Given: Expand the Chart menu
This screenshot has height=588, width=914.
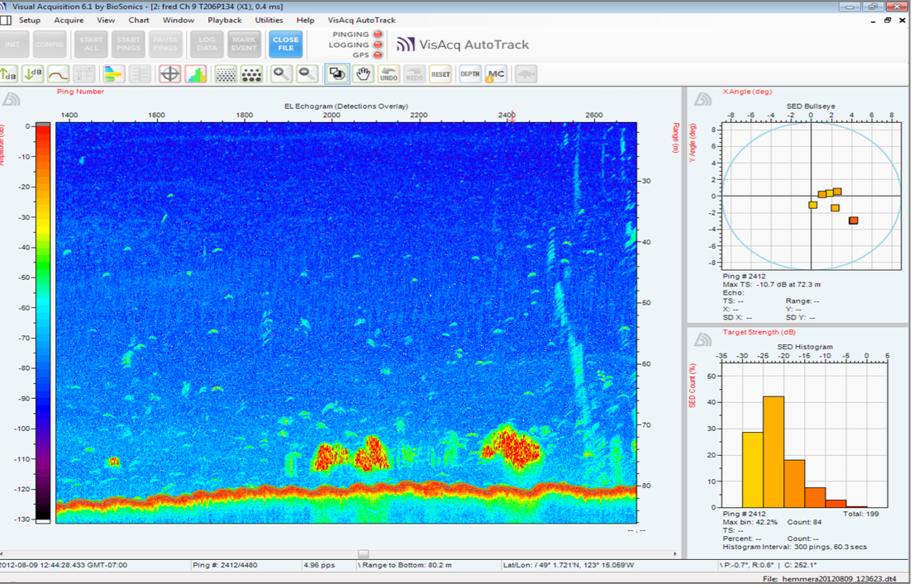Looking at the screenshot, I should pos(139,20).
